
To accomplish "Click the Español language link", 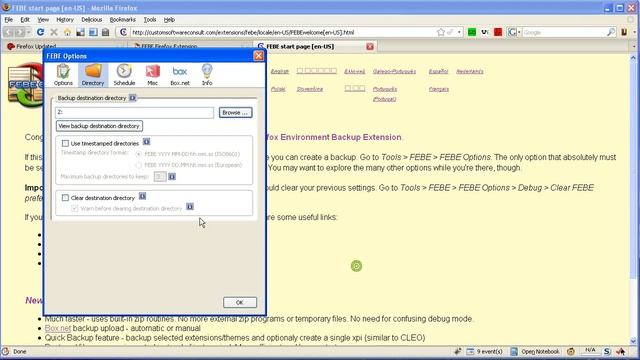I will tap(438, 71).
